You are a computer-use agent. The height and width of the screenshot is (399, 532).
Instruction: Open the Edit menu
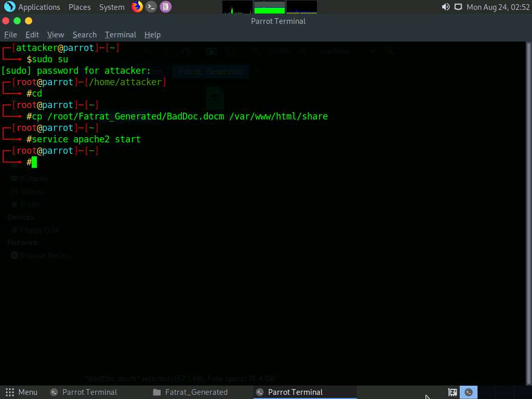32,35
